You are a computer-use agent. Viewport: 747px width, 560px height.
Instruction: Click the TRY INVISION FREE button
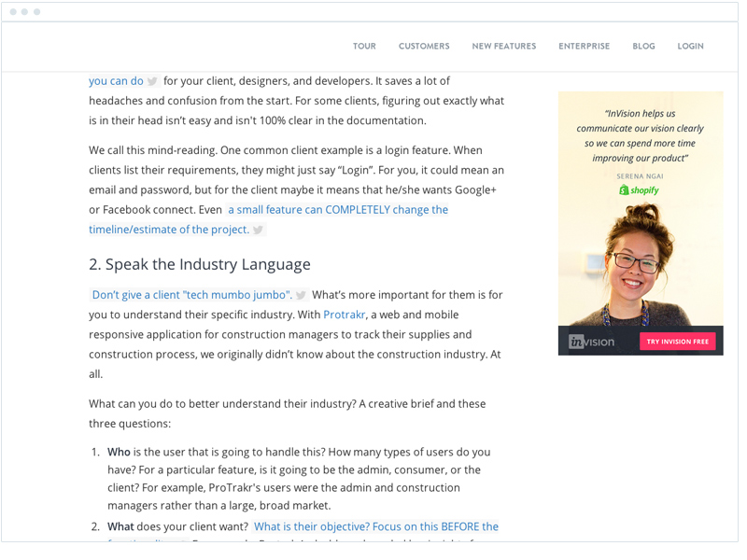click(x=678, y=342)
